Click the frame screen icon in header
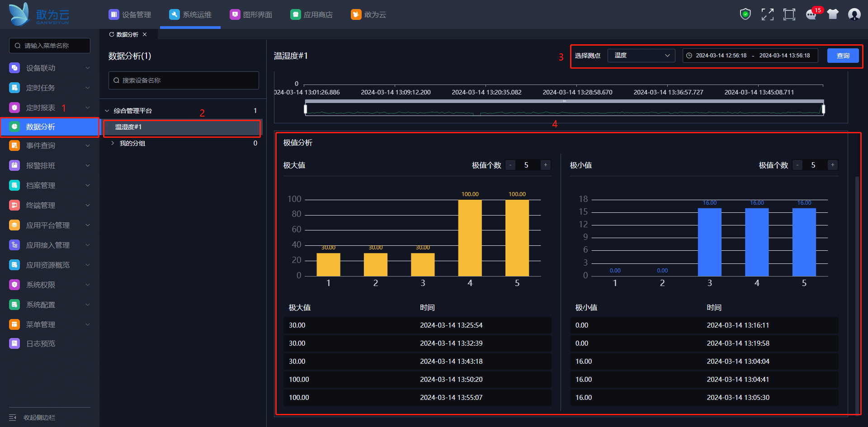 [x=789, y=14]
